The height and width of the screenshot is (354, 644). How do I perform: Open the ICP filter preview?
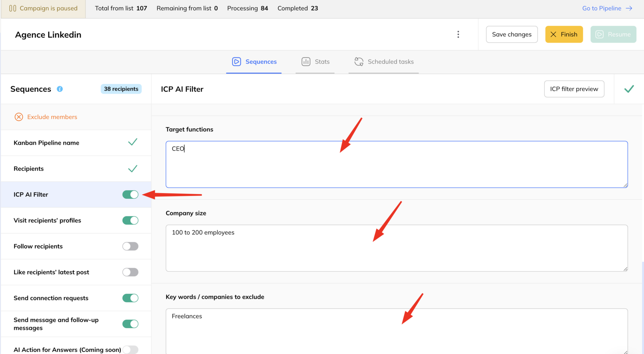574,89
